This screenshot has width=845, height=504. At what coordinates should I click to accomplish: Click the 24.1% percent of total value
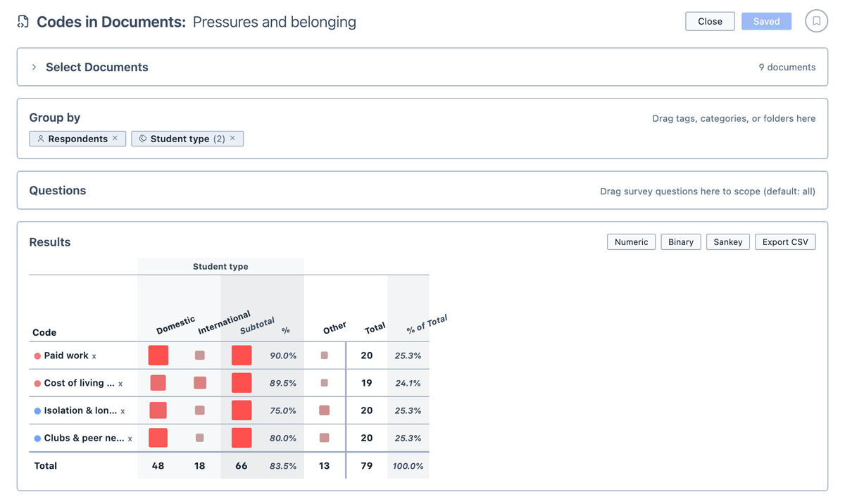pos(408,383)
